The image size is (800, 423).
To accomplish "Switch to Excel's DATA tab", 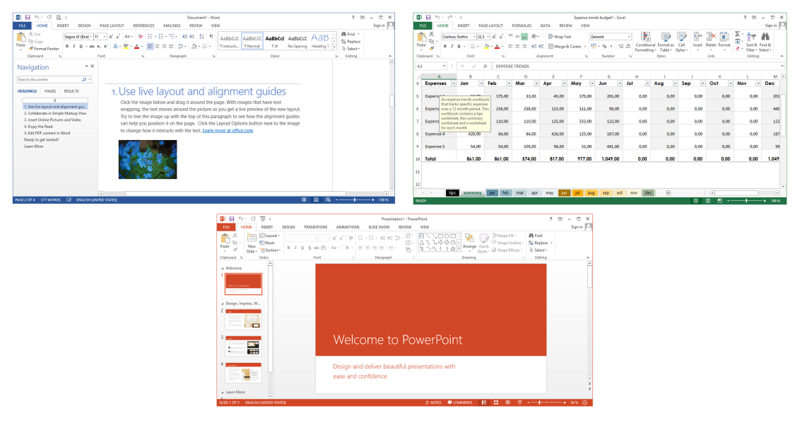I will [x=545, y=26].
